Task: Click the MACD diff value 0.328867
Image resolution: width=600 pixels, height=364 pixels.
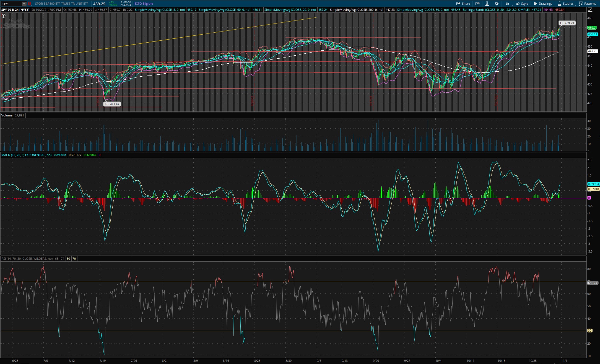Action: (x=90, y=155)
